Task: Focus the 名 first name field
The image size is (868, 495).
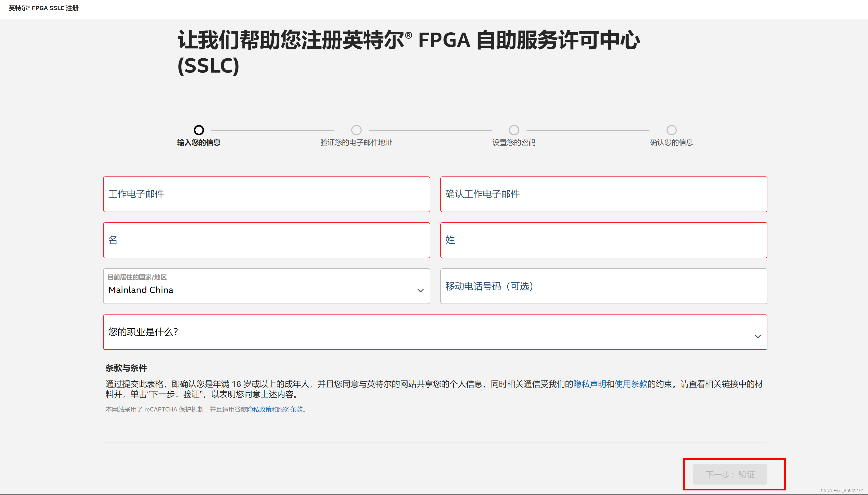Action: (266, 240)
